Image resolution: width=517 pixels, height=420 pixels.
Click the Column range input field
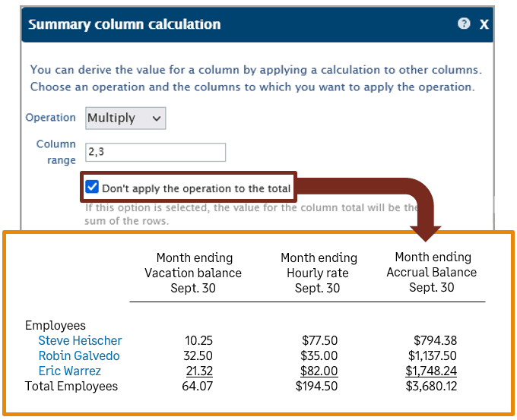pyautogui.click(x=156, y=152)
